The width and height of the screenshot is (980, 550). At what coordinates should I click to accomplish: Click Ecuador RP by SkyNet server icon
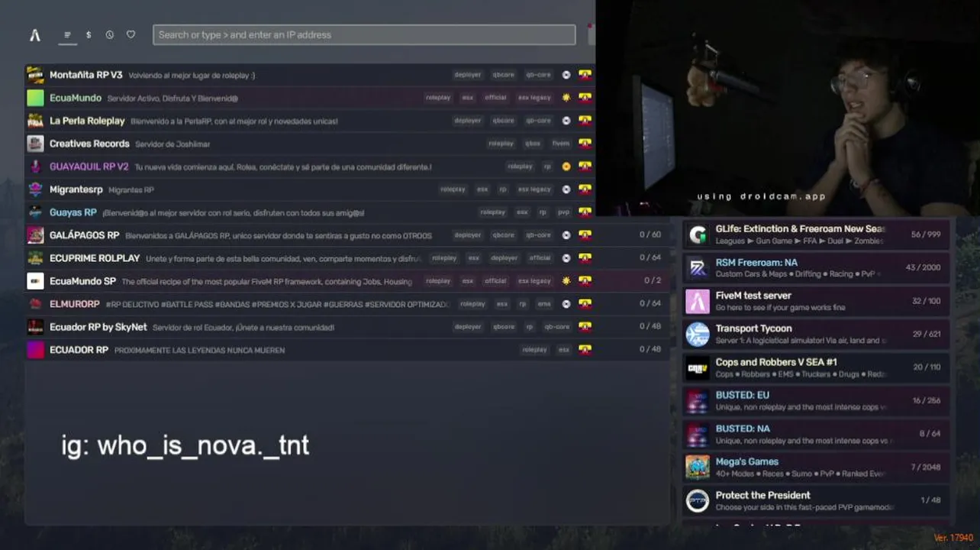pyautogui.click(x=35, y=327)
